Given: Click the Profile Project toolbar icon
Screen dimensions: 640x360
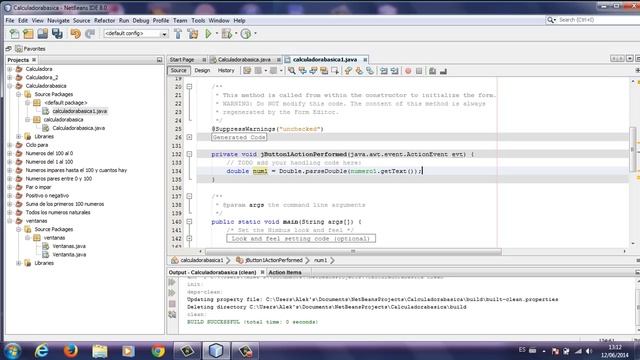Looking at the screenshot, I should pyautogui.click(x=246, y=34).
